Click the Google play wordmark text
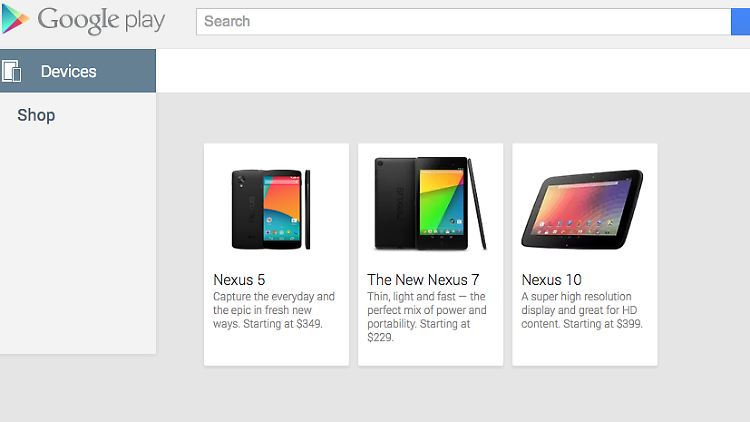The image size is (750, 422). coord(101,20)
